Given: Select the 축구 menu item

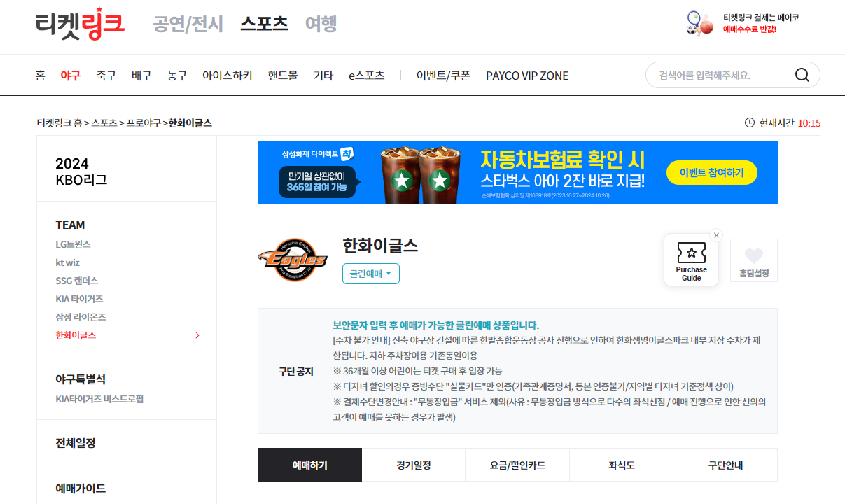Looking at the screenshot, I should [x=106, y=76].
